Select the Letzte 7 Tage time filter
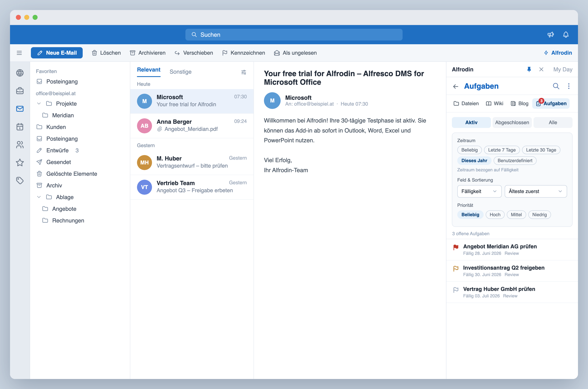 502,150
